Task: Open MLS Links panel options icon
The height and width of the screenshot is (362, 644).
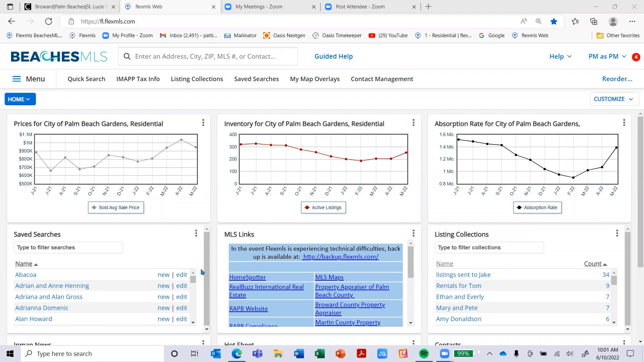Action: pyautogui.click(x=413, y=233)
